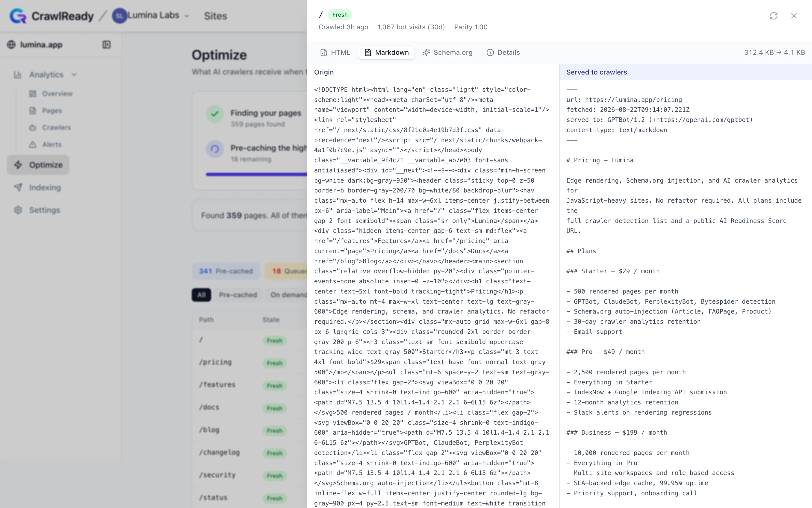Click the Fresh badge in the /docs row
This screenshot has height=508, width=812.
click(274, 408)
